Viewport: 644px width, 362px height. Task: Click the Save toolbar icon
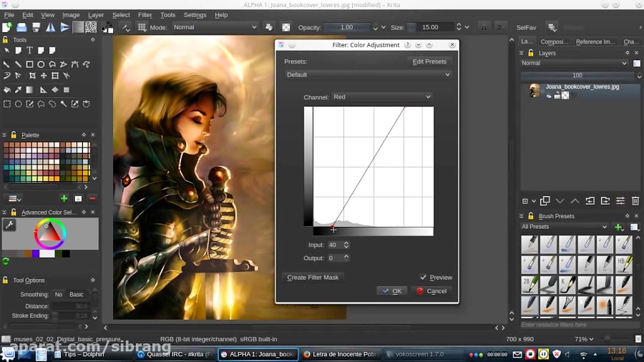pyautogui.click(x=36, y=27)
